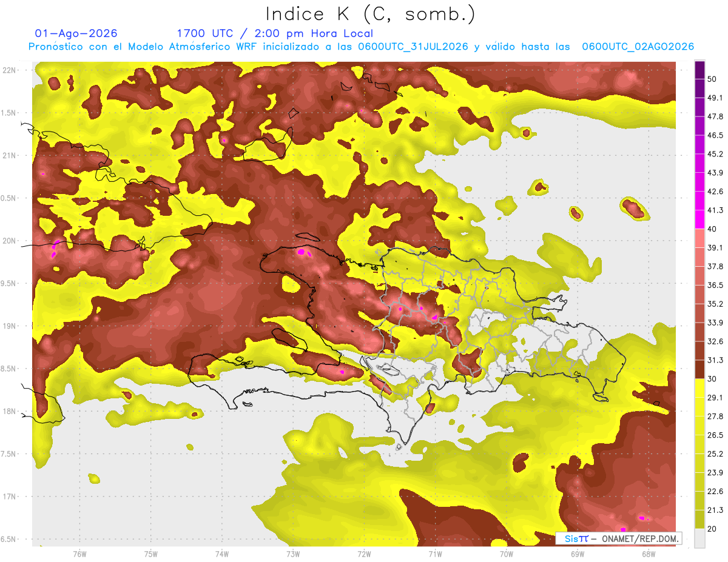Click the legend value "31.3"
This screenshot has height=562, width=728.
(715, 360)
